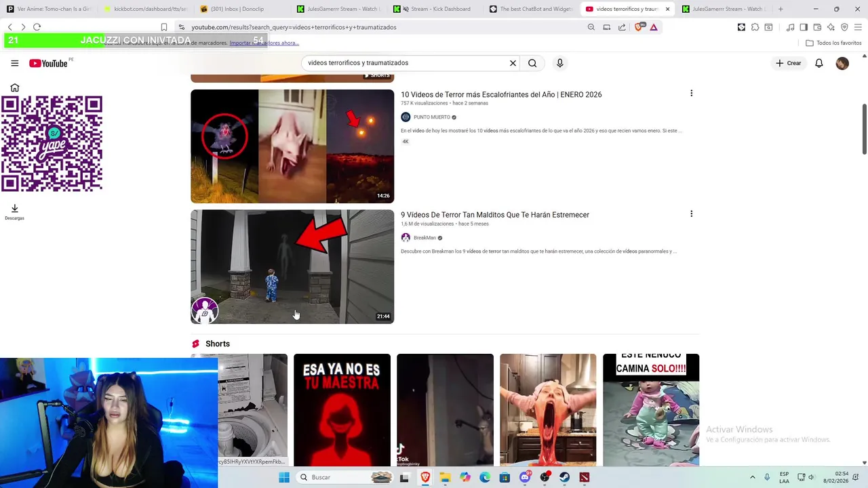This screenshot has width=868, height=488.
Task: Open the BreakMan channel avatar icon
Action: pyautogui.click(x=406, y=238)
